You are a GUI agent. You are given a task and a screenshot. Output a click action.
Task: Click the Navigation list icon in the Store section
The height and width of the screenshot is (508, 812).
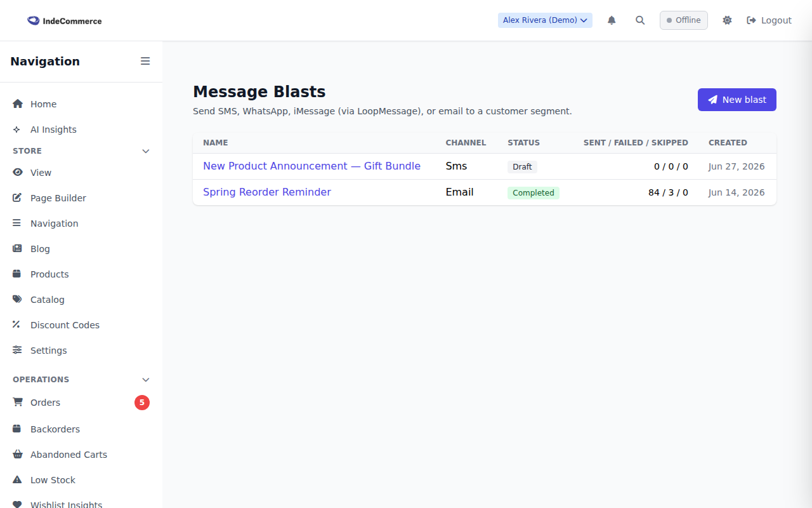(17, 224)
